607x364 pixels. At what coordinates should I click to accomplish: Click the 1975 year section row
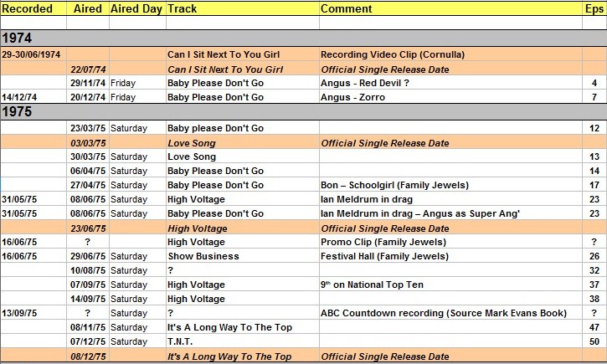tap(303, 112)
